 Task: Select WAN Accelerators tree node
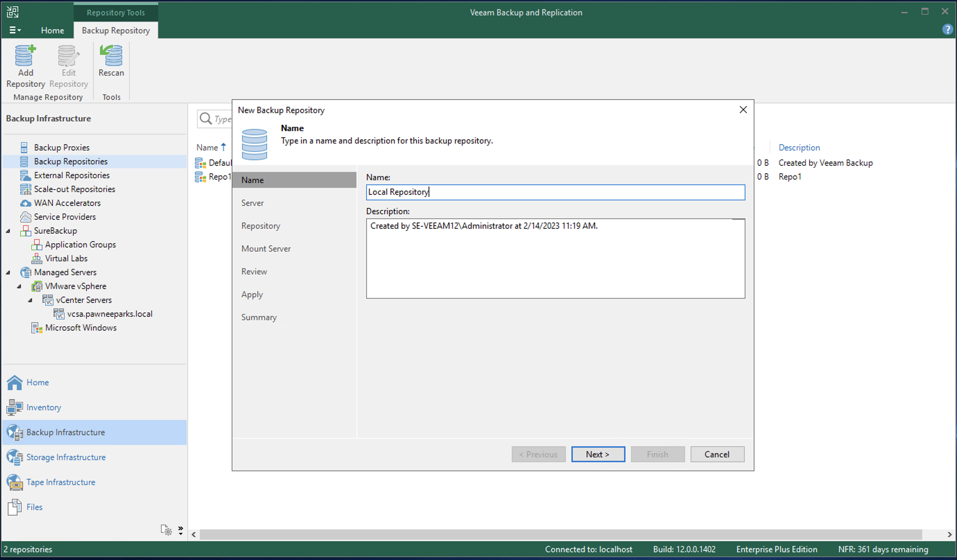pyautogui.click(x=67, y=203)
